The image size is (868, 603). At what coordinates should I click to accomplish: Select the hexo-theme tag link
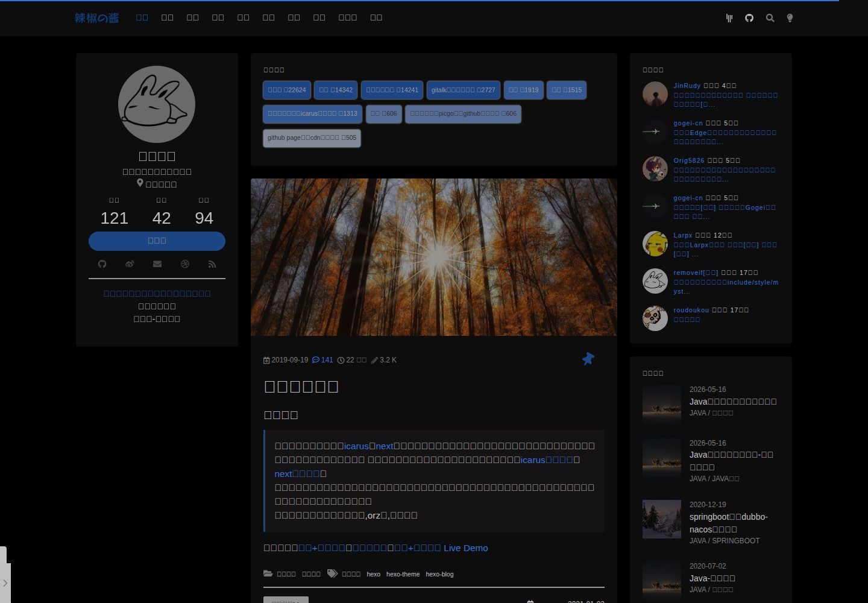403,574
